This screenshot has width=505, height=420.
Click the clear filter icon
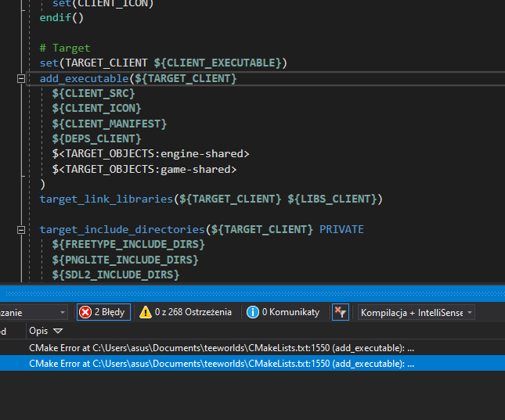[x=340, y=312]
